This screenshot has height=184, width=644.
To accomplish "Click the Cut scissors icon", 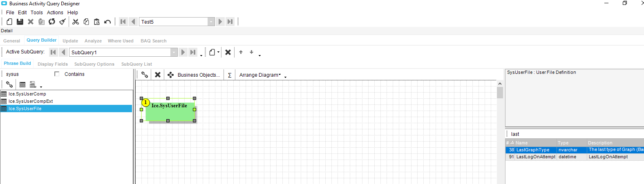I will coord(76,22).
